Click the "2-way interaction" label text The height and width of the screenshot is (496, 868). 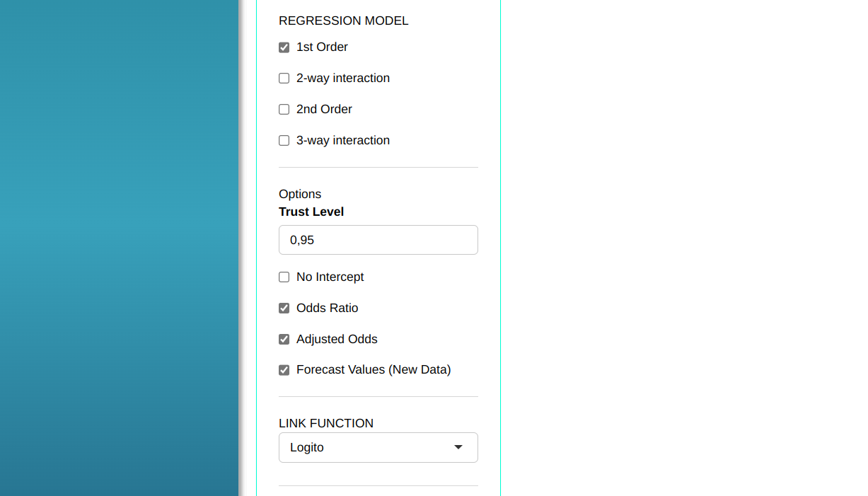tap(343, 79)
